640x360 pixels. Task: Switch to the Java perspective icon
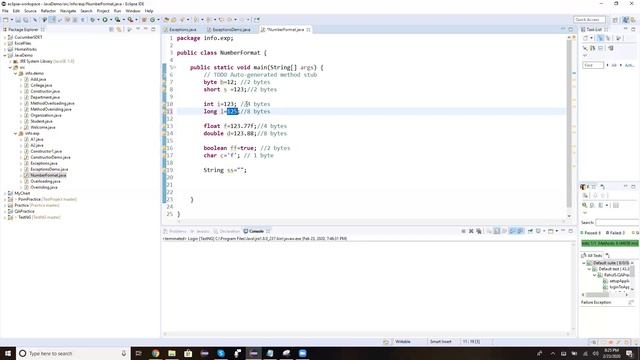(x=626, y=20)
